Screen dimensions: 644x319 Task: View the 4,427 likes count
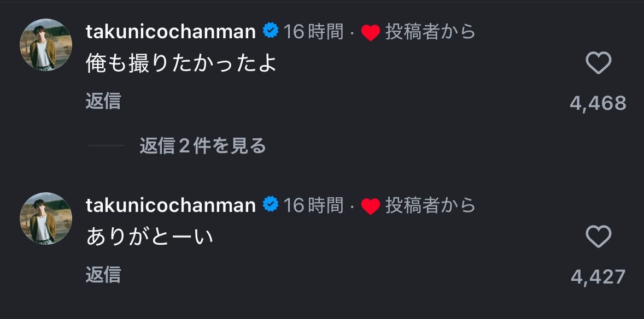tap(598, 276)
